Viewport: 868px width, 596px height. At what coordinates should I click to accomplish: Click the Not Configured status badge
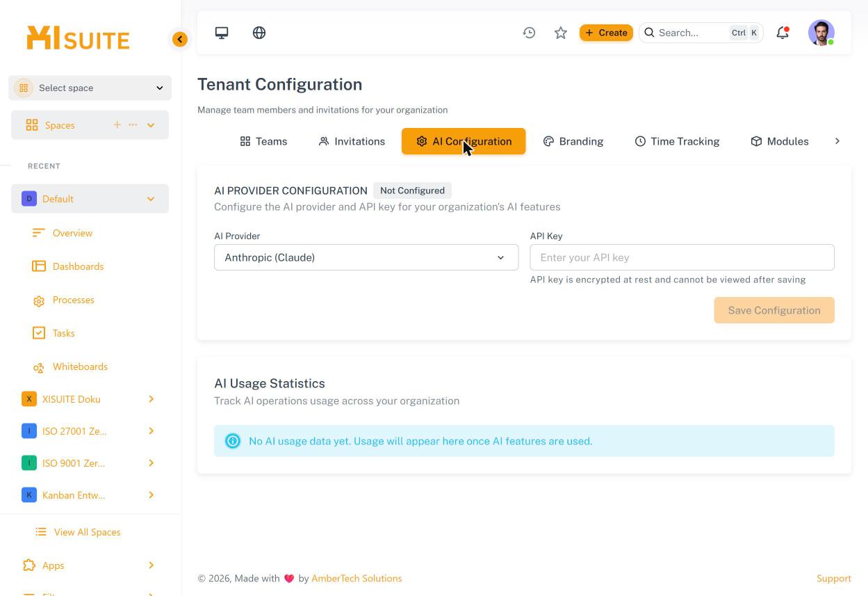coord(412,191)
